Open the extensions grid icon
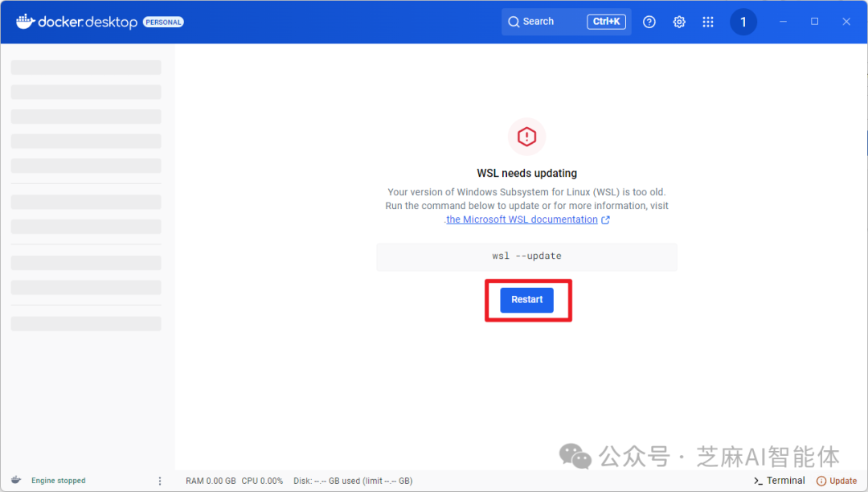The height and width of the screenshot is (492, 868). click(x=708, y=23)
